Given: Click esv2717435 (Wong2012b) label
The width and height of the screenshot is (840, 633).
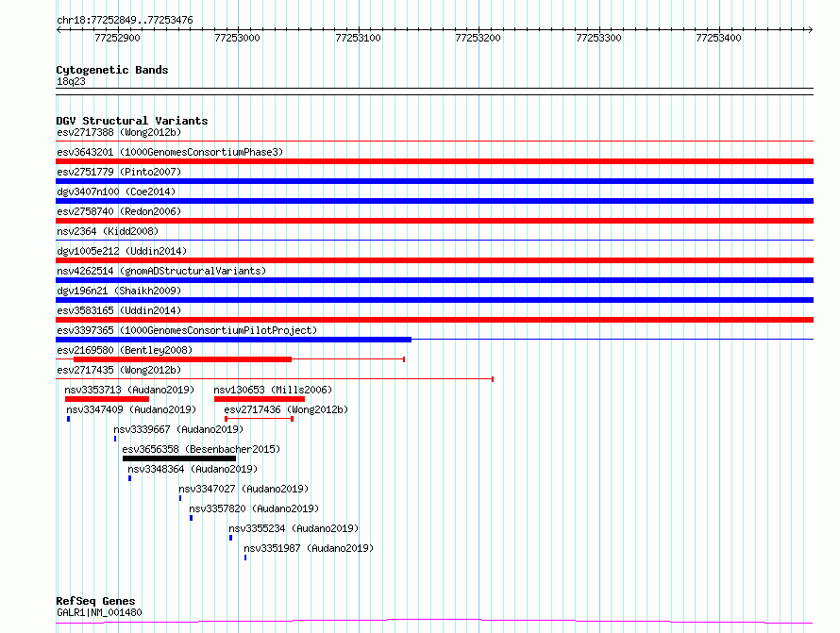Looking at the screenshot, I should coord(119,370).
